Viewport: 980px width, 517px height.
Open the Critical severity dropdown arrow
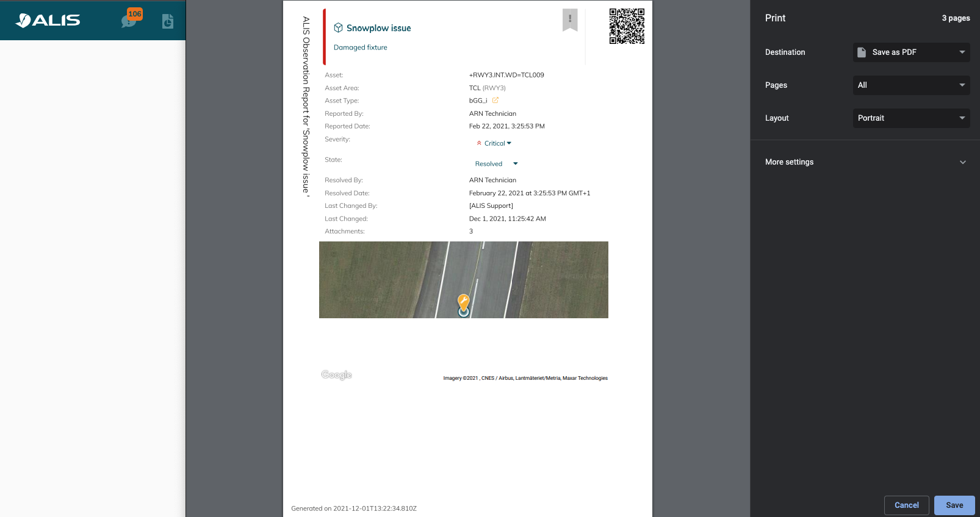pyautogui.click(x=510, y=143)
